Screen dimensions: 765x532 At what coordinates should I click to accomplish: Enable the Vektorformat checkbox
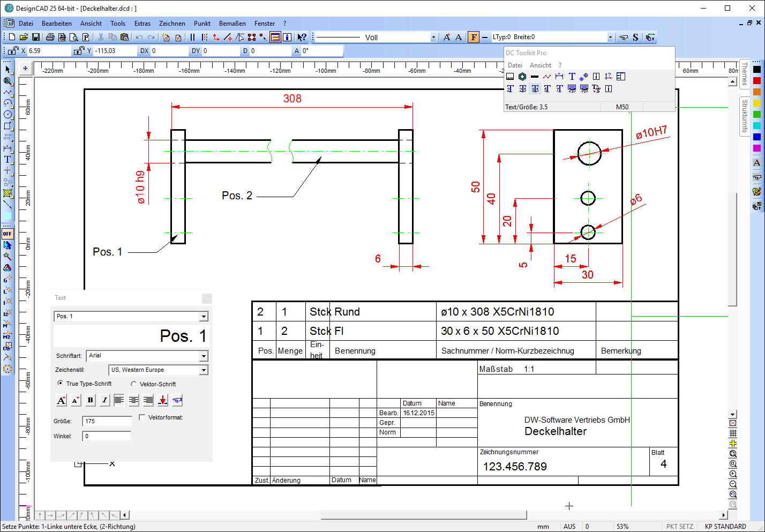pyautogui.click(x=142, y=417)
